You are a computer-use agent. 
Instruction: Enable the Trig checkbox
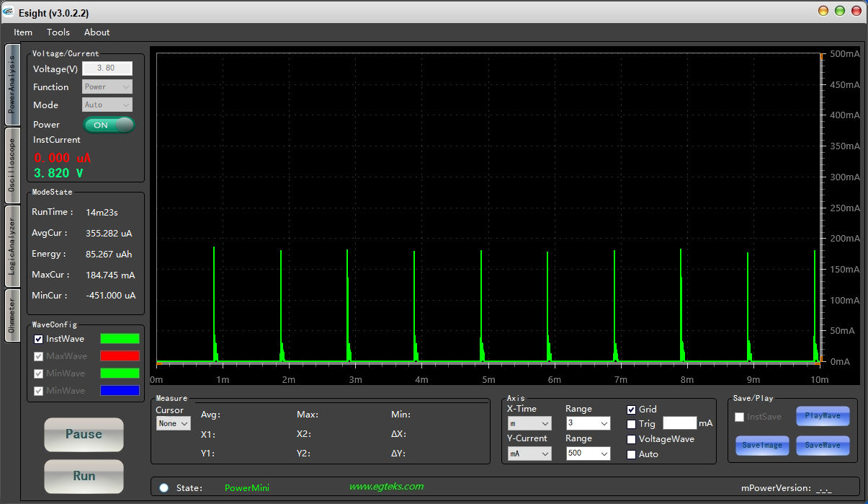[632, 424]
